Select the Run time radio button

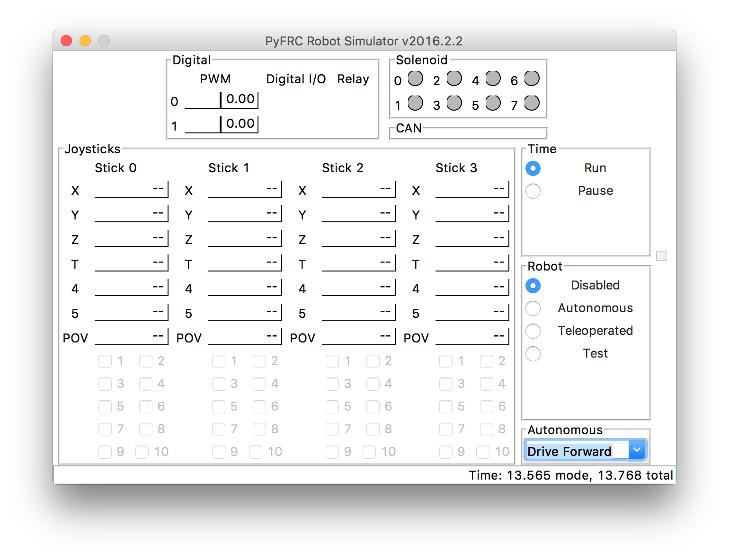coord(533,168)
